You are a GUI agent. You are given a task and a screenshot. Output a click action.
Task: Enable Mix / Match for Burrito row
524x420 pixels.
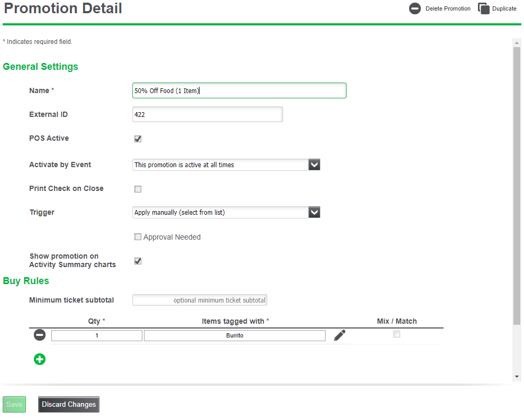point(396,334)
